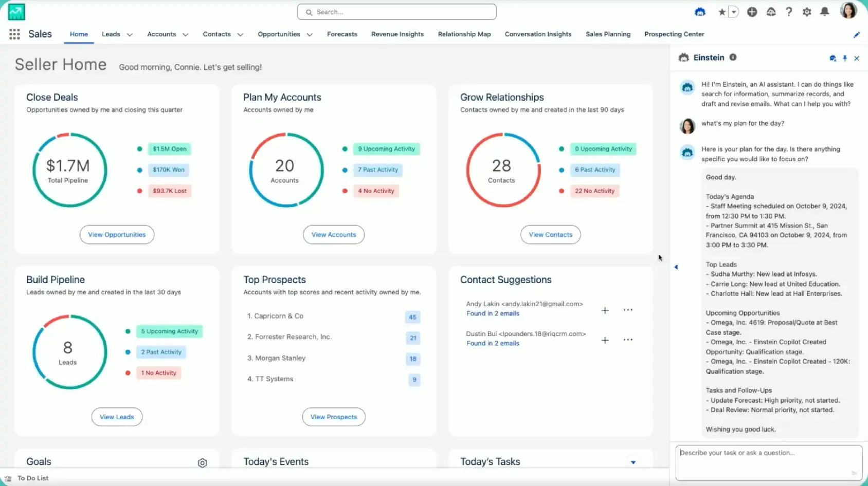This screenshot has height=486, width=868.
Task: Add Dustin Bui contact suggestion plus
Action: point(605,340)
